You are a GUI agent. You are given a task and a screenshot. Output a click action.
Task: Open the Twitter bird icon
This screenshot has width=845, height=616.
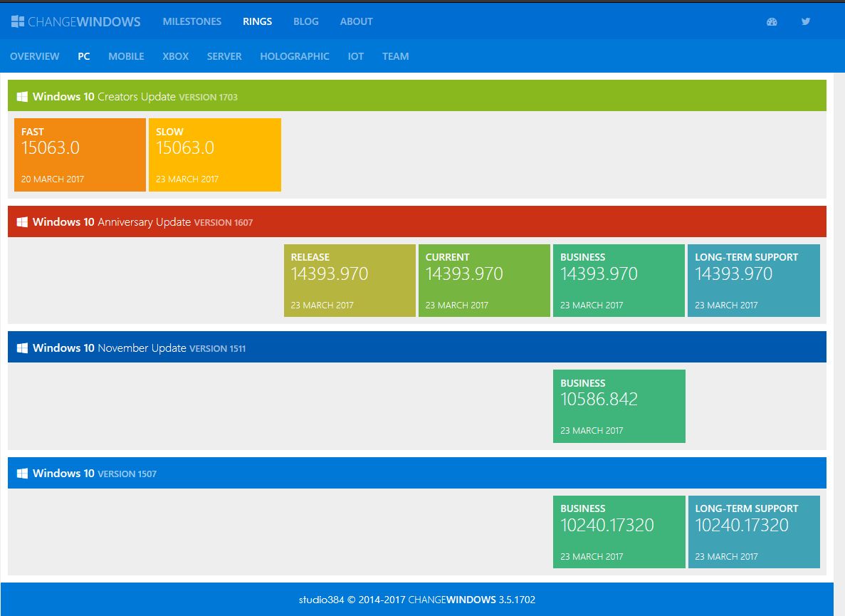[x=806, y=21]
